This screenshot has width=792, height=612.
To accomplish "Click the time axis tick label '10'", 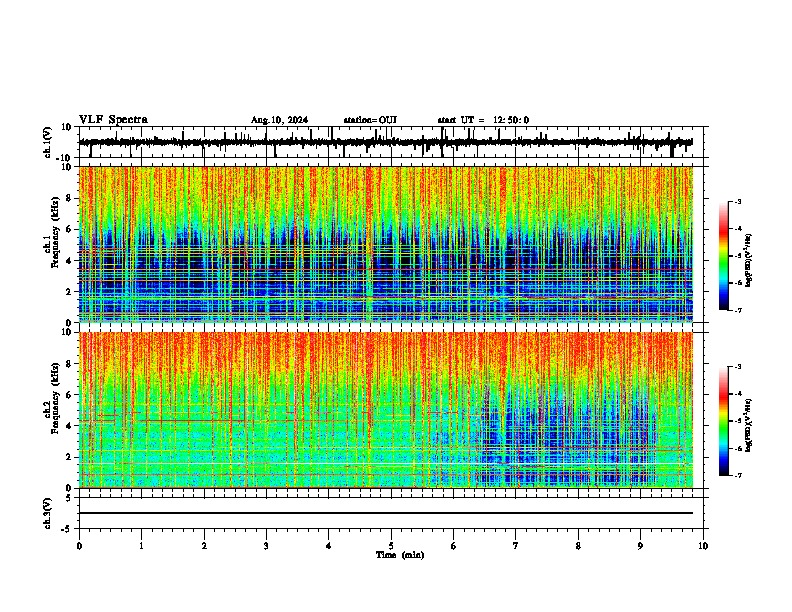I will point(703,545).
